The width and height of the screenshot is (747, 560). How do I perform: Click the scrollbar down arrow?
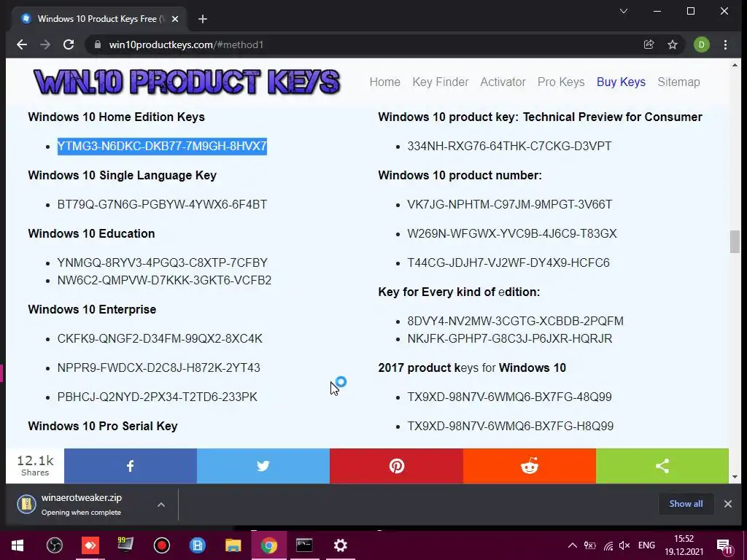735,477
